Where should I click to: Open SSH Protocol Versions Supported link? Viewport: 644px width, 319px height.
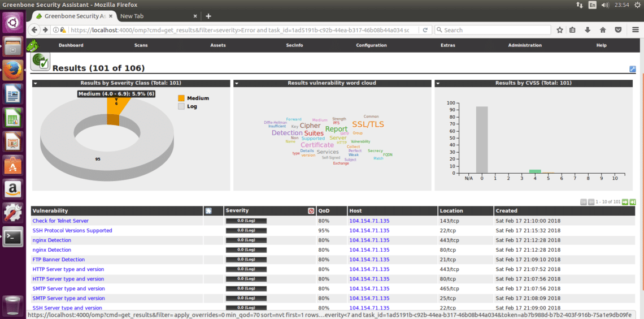coord(72,231)
